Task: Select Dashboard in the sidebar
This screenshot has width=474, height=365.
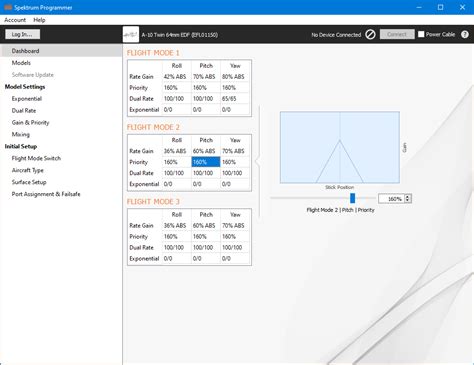Action: click(61, 51)
